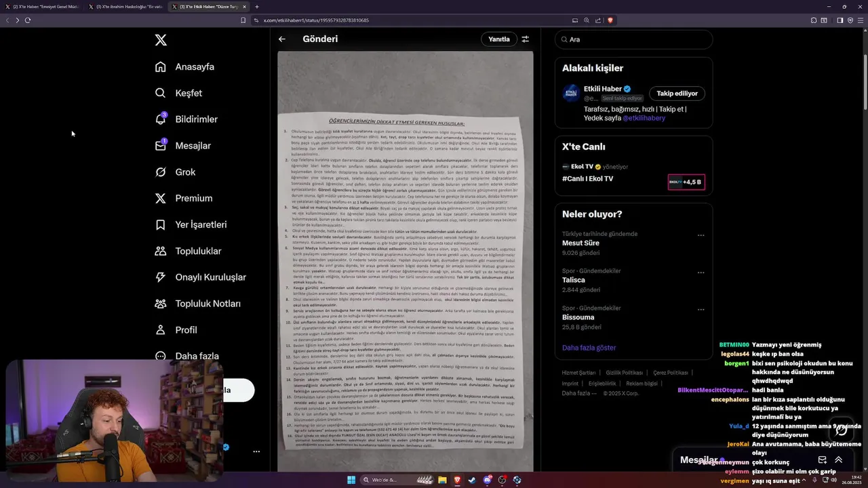Screen dimensions: 868x488
Task: Select the X'te Etkili Haber tab
Action: [x=209, y=7]
